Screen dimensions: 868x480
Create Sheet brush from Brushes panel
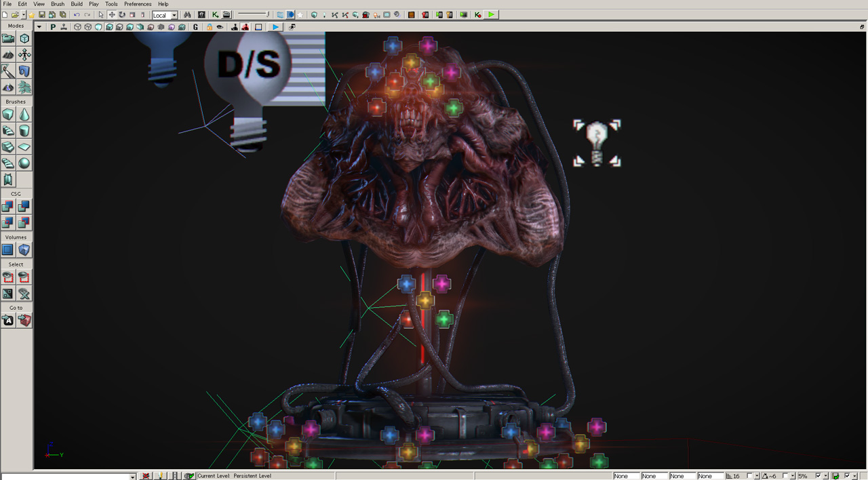click(x=24, y=147)
